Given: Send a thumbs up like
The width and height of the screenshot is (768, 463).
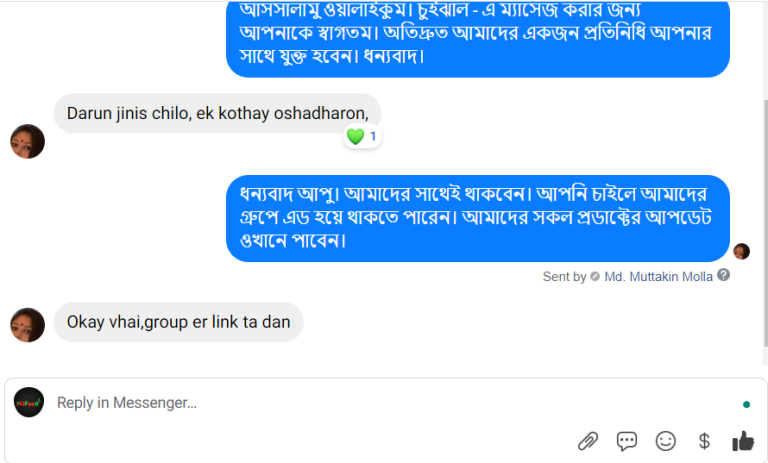Looking at the screenshot, I should coord(742,440).
